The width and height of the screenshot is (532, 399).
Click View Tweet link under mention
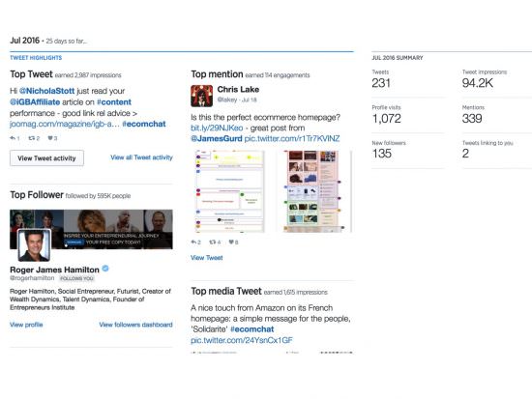[x=207, y=258]
